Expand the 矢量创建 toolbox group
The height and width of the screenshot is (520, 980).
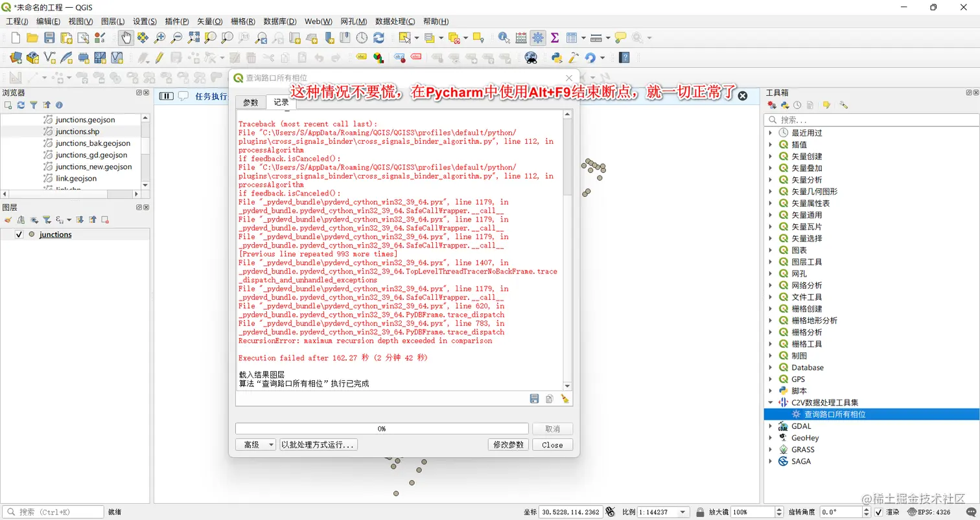(x=771, y=156)
